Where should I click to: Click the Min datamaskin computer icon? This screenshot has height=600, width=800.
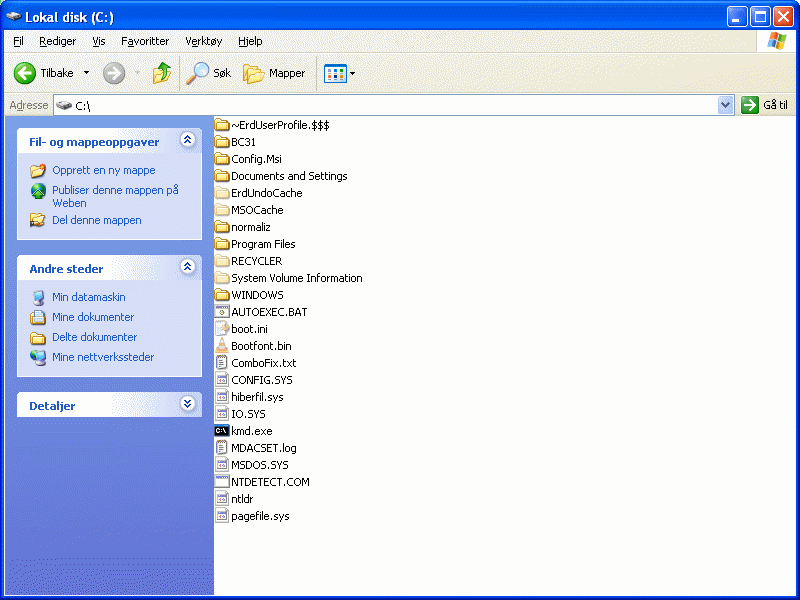(x=38, y=297)
